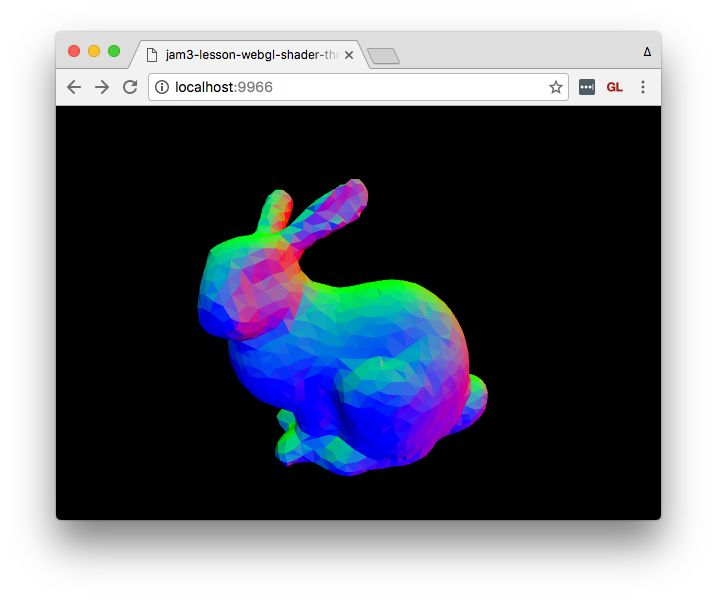This screenshot has height=600, width=717.
Task: View site info icon beside localhost
Action: point(162,87)
